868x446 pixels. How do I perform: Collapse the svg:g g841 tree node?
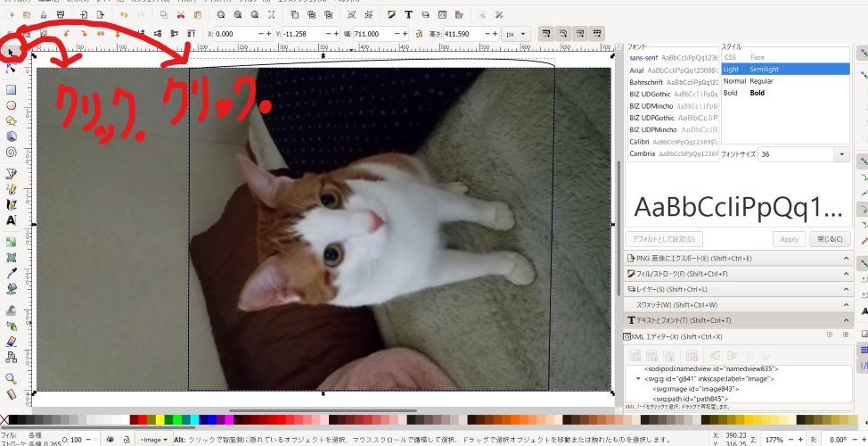coord(638,379)
